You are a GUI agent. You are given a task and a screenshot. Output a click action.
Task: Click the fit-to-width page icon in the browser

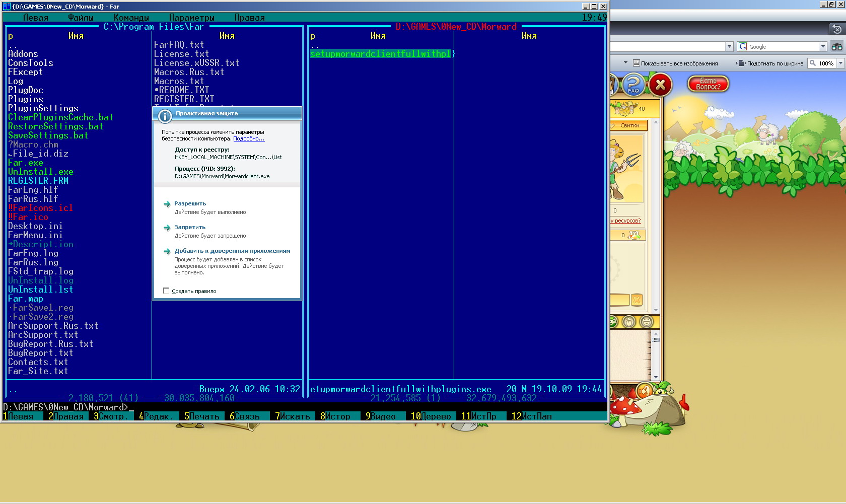741,63
